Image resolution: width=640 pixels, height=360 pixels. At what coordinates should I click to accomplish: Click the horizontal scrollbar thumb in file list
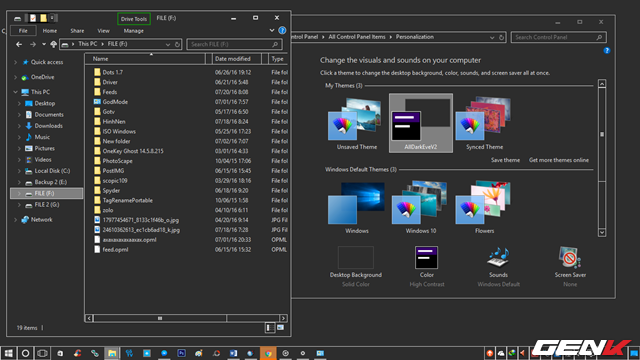tap(160, 318)
